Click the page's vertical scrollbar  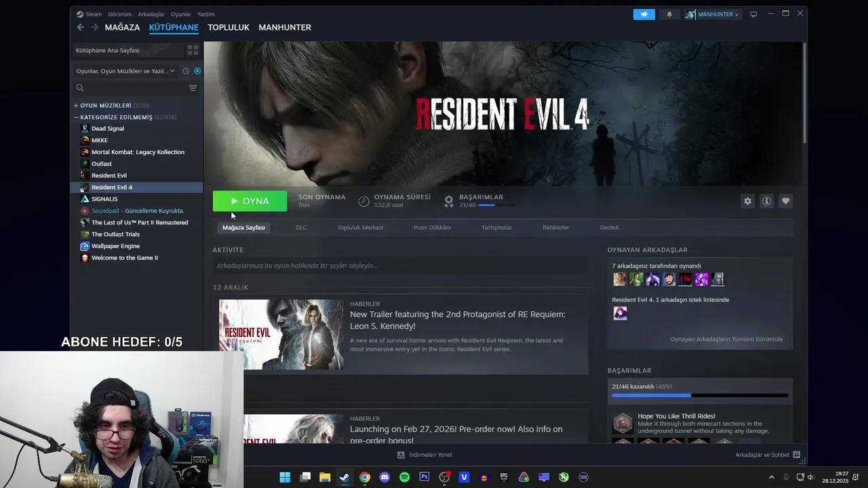click(x=804, y=93)
